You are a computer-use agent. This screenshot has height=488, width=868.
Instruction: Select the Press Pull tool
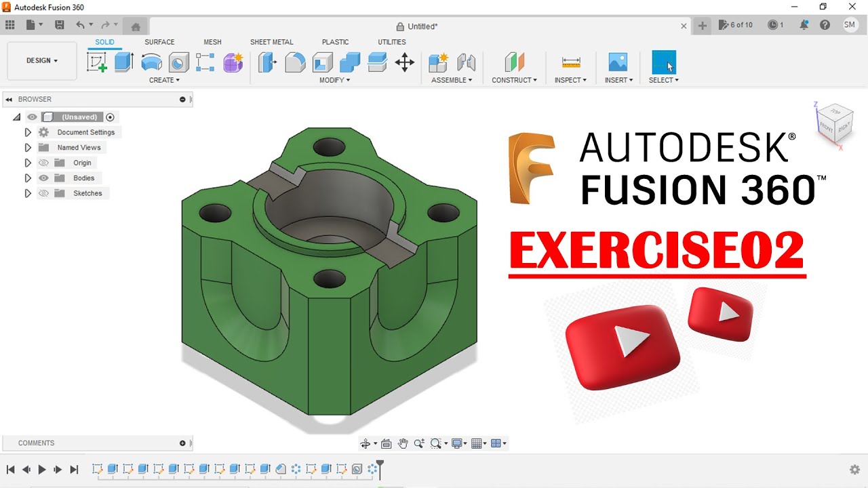click(268, 62)
